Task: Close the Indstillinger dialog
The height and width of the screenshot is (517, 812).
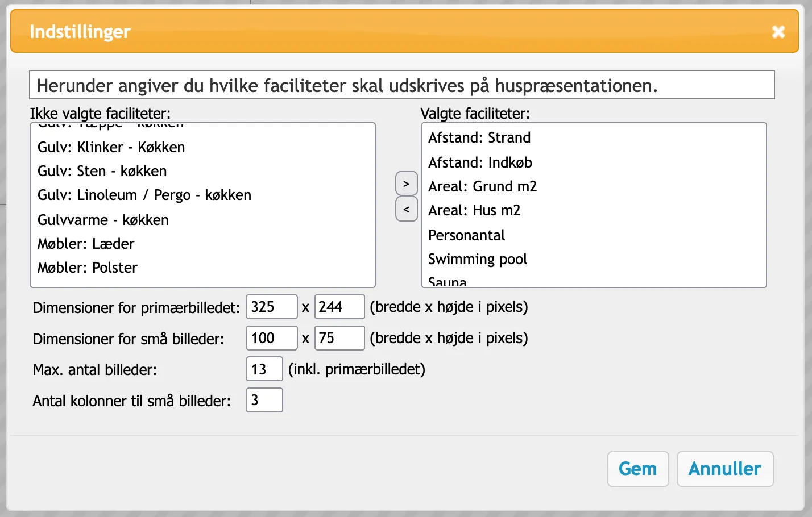Action: pos(778,32)
